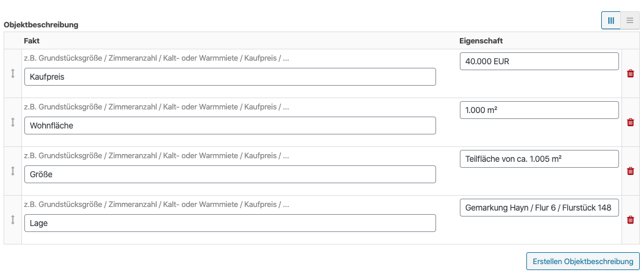
Task: Click the Erstellen Objektbeschreibung button
Action: [x=583, y=262]
